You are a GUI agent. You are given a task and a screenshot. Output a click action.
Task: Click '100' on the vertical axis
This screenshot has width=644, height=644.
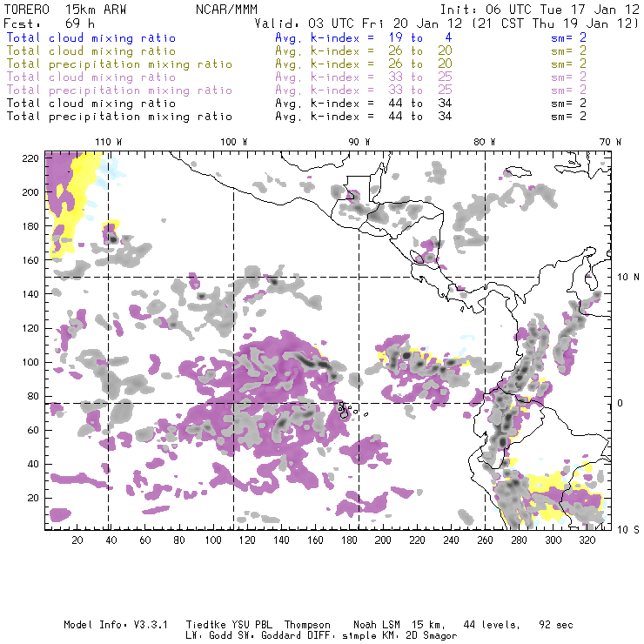30,362
